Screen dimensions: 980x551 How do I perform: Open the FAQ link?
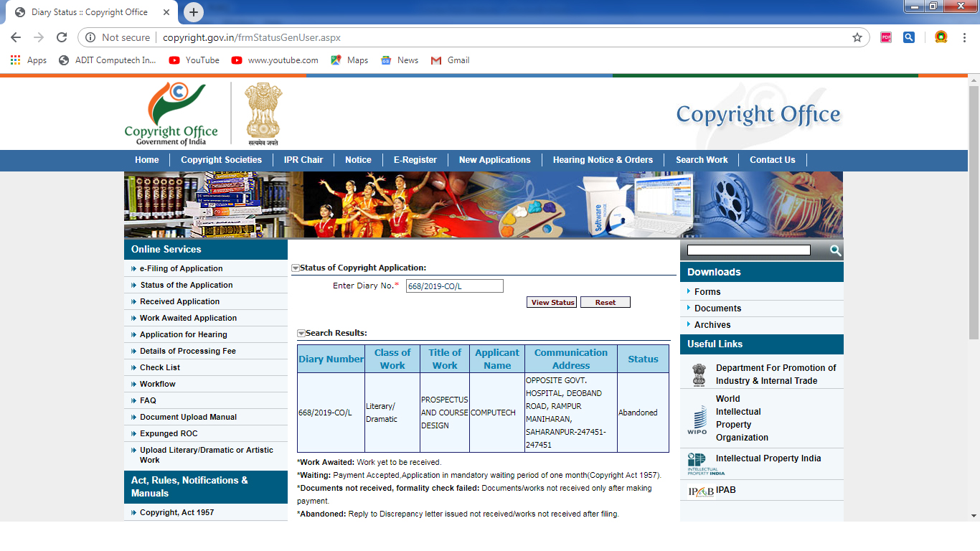point(148,400)
